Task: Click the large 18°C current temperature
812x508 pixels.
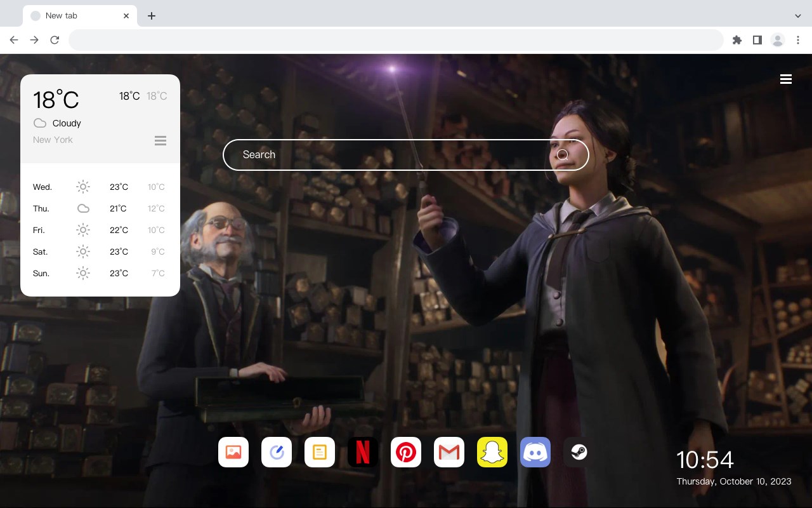Action: [x=56, y=100]
